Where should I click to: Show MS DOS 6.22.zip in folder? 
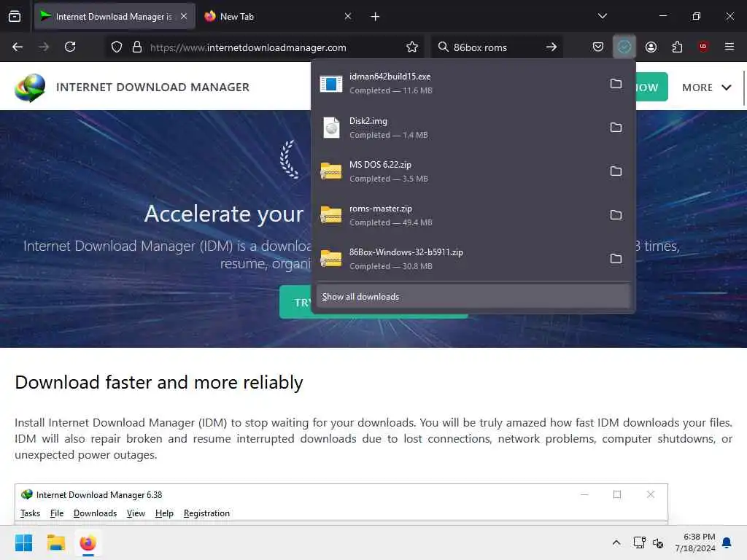616,171
